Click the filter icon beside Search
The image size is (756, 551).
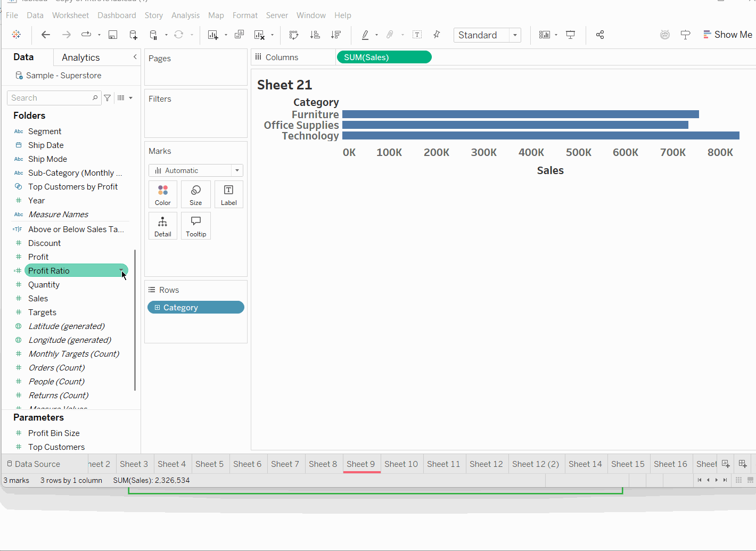pos(108,98)
